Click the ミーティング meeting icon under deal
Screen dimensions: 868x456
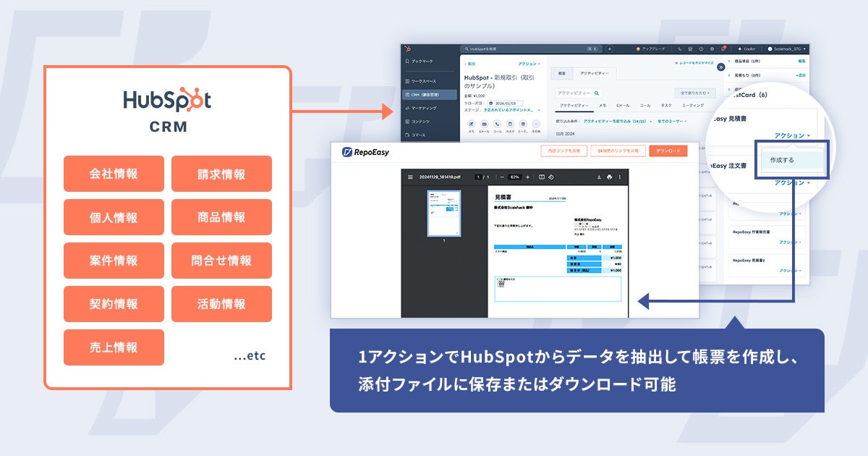[x=522, y=124]
